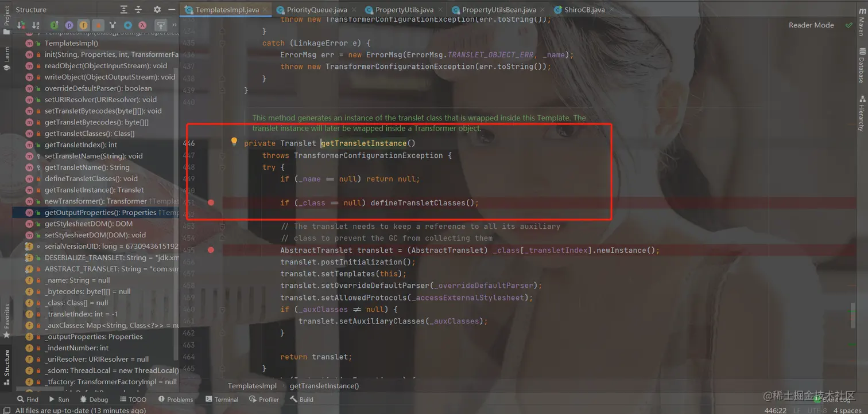
Task: Collapse all nodes in Structure panel
Action: click(138, 10)
